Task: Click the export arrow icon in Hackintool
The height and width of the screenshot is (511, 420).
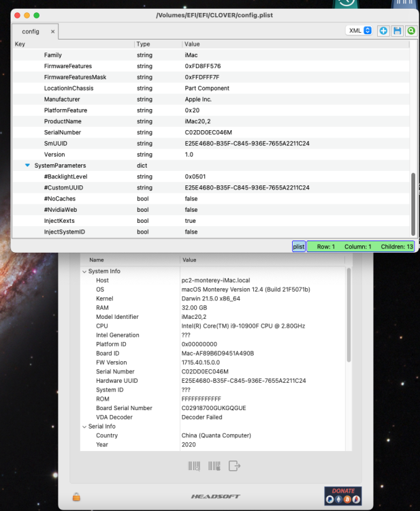Action: tap(234, 466)
